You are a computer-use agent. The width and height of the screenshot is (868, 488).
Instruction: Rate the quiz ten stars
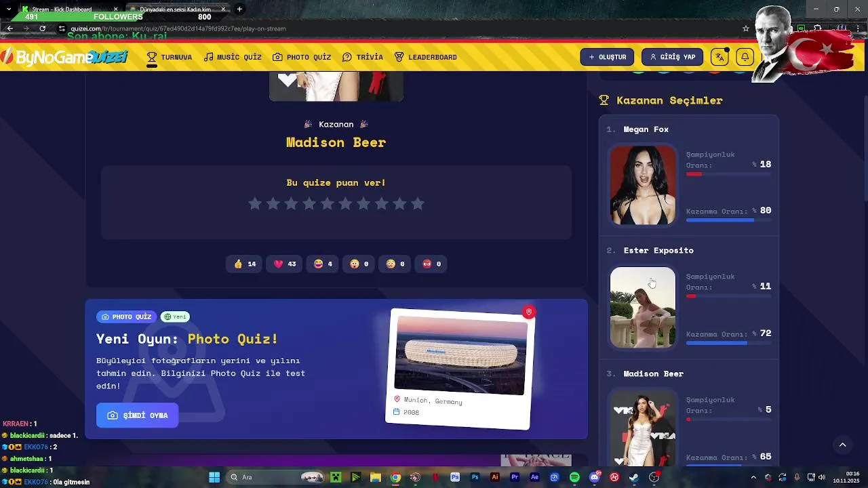[418, 203]
